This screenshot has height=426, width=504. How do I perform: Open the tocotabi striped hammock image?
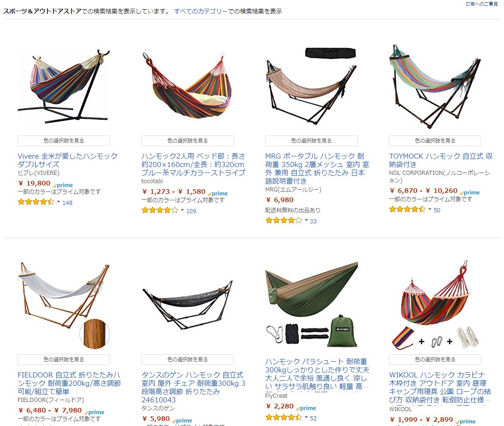187,86
